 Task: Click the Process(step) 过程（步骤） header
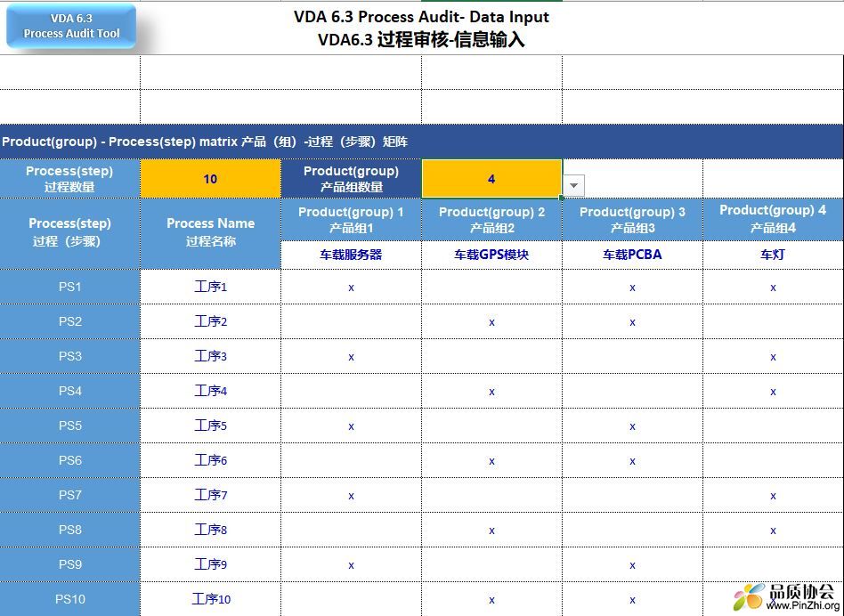click(70, 233)
